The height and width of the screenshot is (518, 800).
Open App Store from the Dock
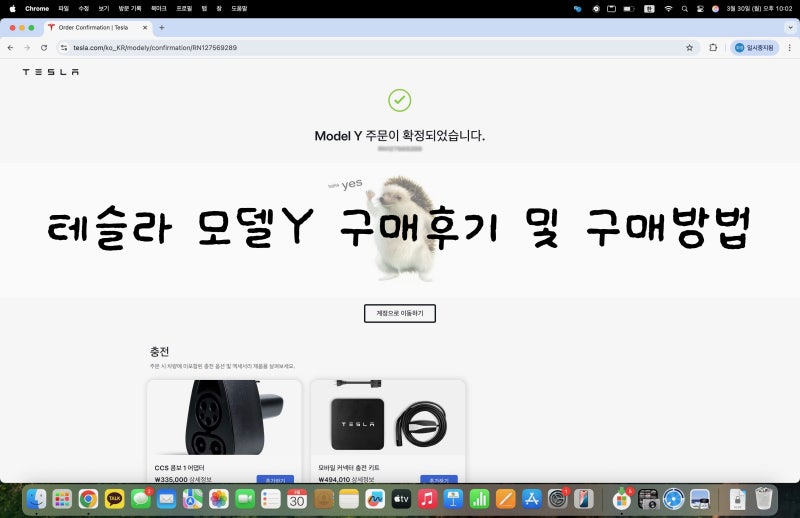531,499
